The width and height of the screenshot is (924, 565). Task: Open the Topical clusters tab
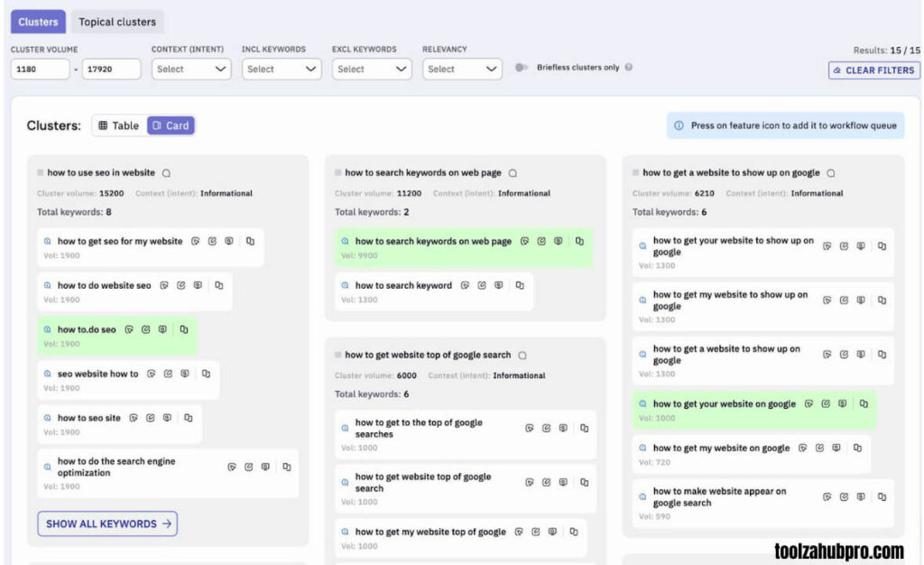point(117,22)
